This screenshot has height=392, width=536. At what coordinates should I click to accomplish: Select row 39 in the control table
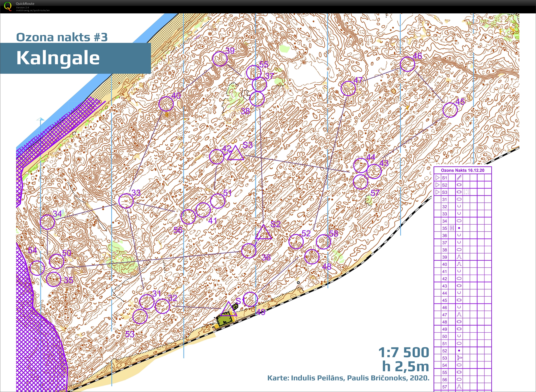tap(462, 257)
